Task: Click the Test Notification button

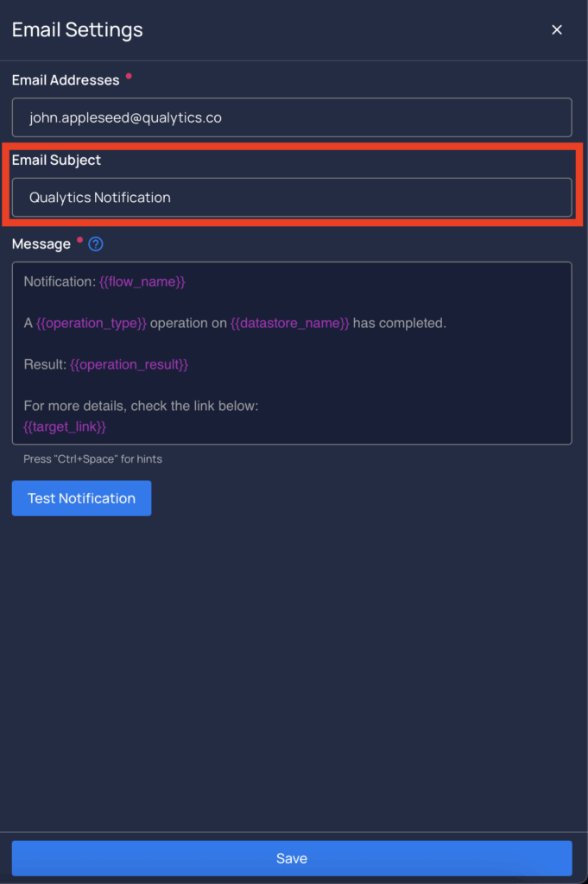Action: (82, 498)
